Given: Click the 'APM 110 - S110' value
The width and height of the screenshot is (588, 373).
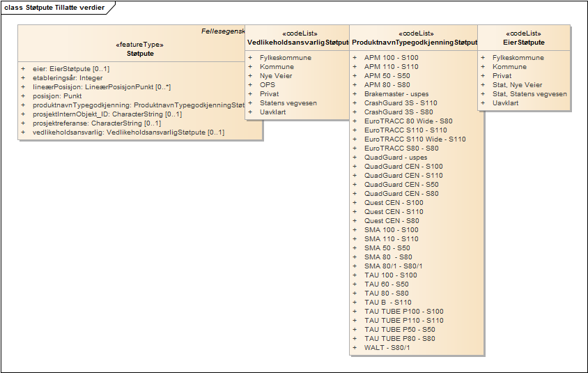Looking at the screenshot, I should tap(391, 66).
